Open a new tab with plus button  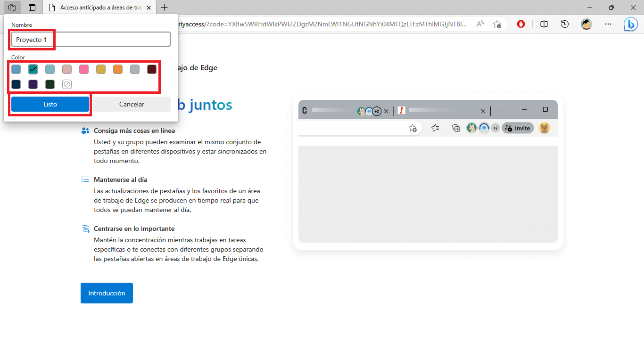(x=164, y=8)
